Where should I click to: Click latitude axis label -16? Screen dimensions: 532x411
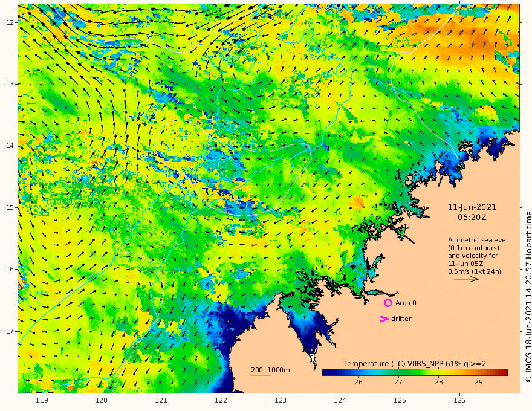tap(9, 269)
